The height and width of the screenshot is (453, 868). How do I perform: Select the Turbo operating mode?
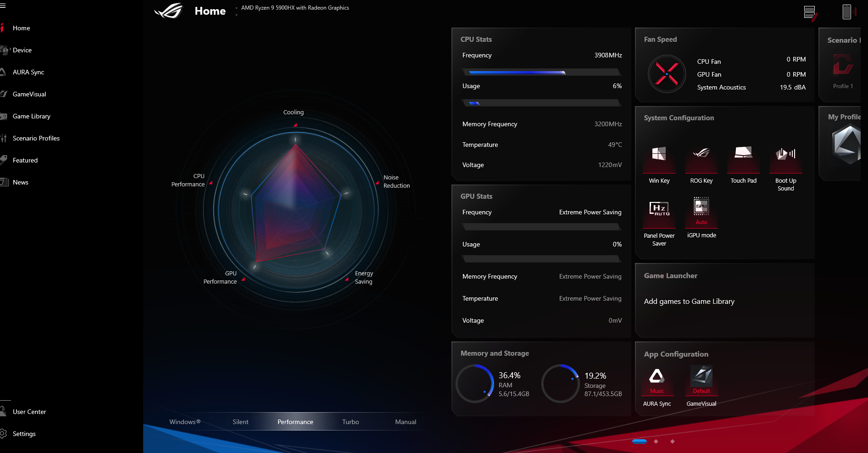[351, 422]
